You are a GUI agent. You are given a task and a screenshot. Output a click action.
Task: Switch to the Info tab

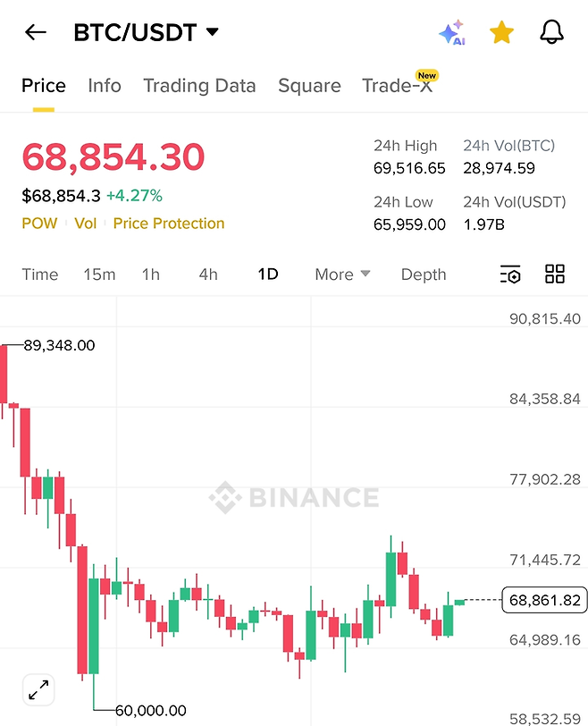click(x=105, y=86)
